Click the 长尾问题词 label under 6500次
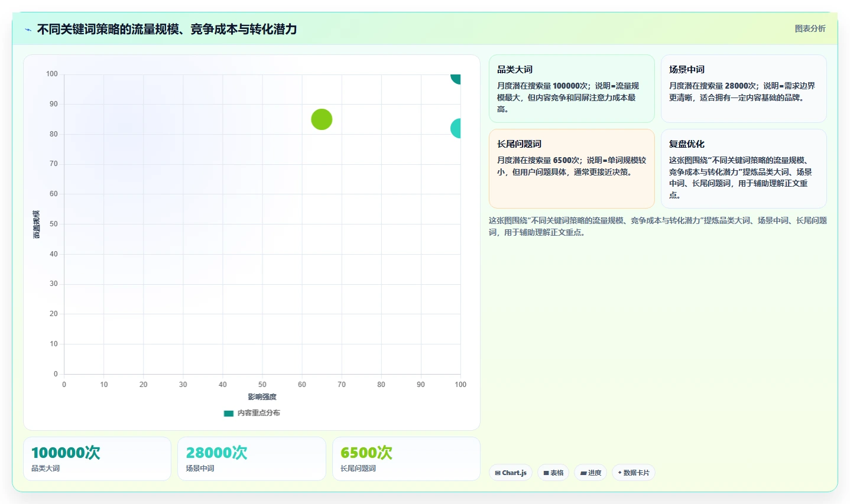 coord(358,469)
